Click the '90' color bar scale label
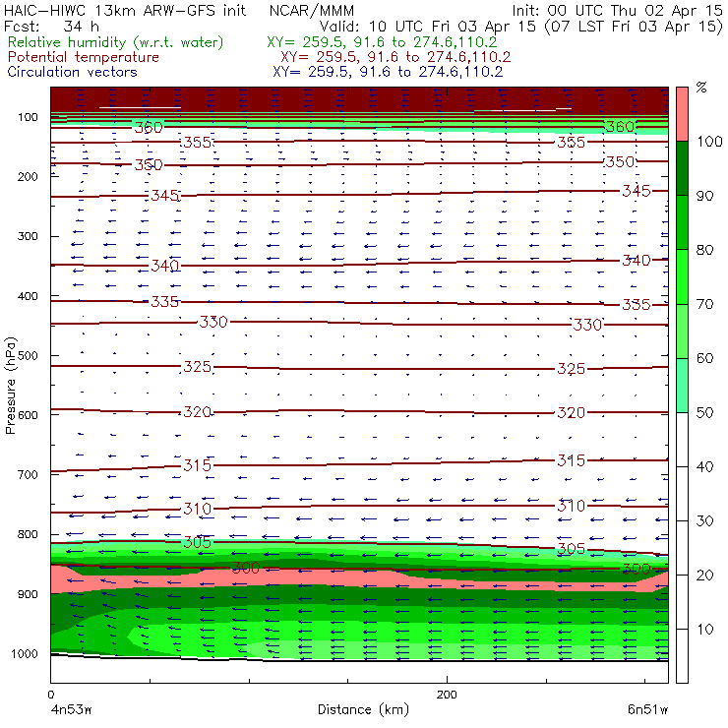728x728 pixels. 704,196
